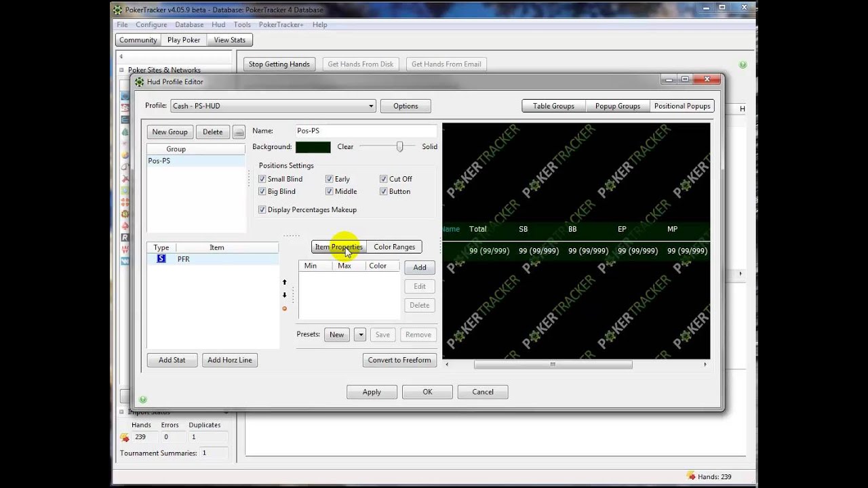This screenshot has height=488, width=868.
Task: Toggle the Cut Off checkbox
Action: [383, 179]
